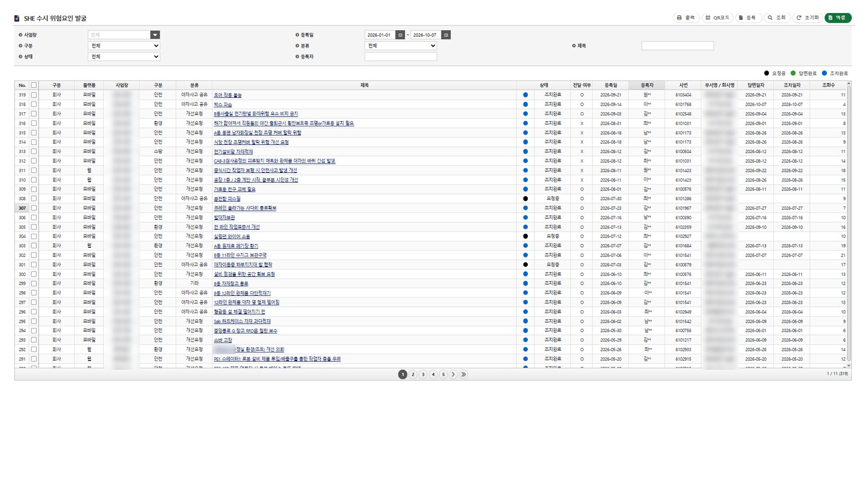The height and width of the screenshot is (488, 868).
Task: Go to page 3
Action: (x=423, y=374)
